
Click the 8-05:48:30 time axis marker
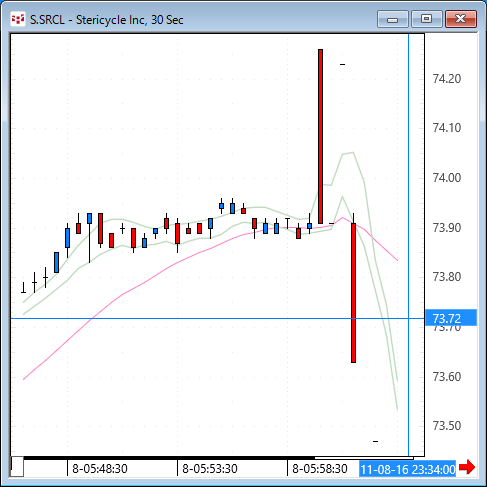[100, 469]
